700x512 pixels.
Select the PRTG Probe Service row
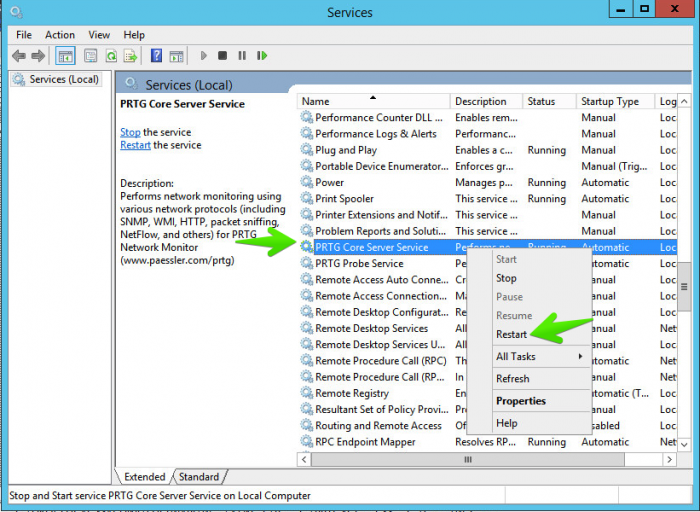tap(488, 263)
